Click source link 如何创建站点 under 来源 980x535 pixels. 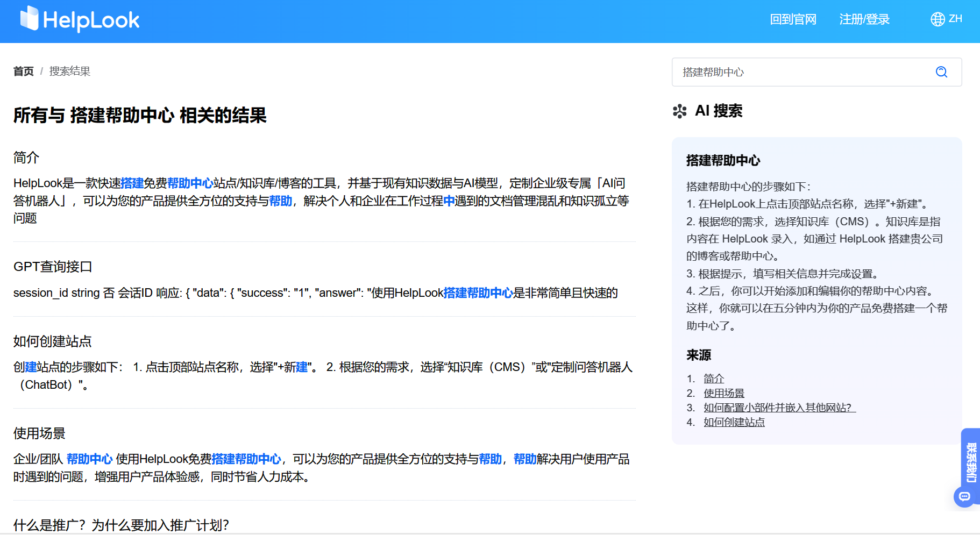tap(734, 422)
